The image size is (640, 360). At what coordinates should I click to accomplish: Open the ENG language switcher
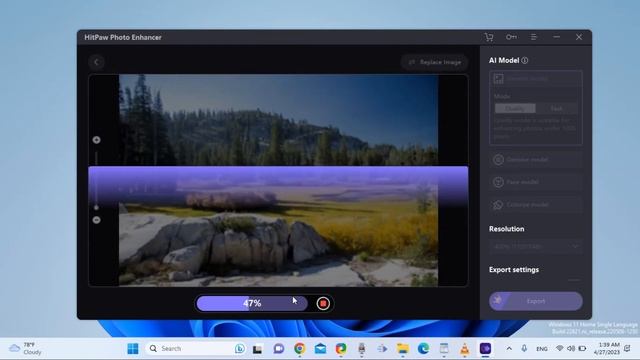(x=542, y=349)
